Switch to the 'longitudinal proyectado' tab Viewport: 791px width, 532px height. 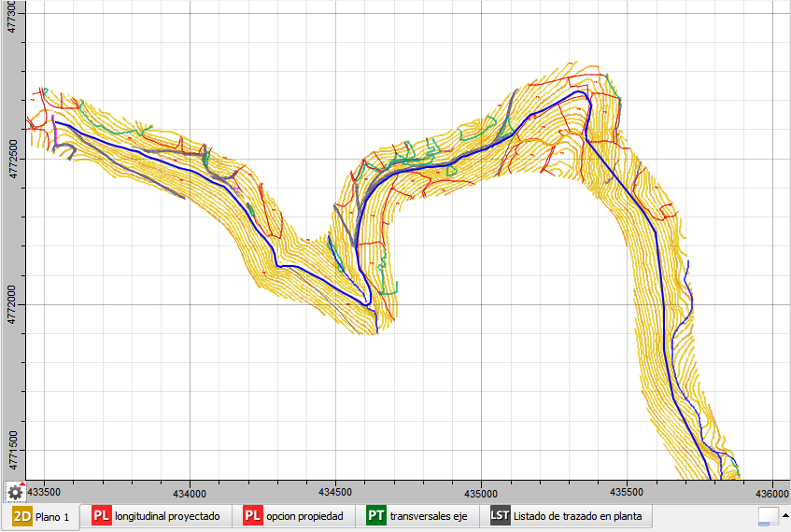coord(167,516)
